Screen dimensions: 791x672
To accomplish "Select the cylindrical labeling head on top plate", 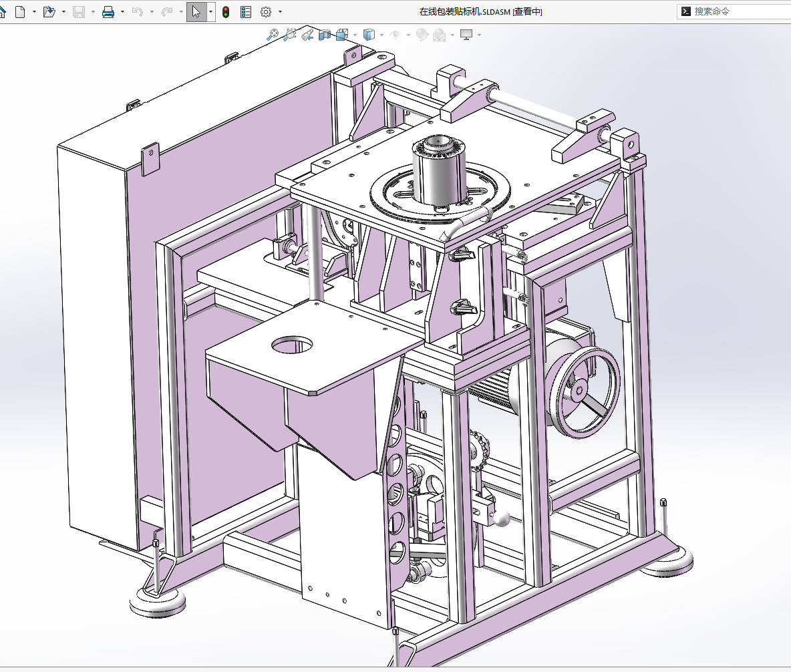I will click(x=439, y=170).
